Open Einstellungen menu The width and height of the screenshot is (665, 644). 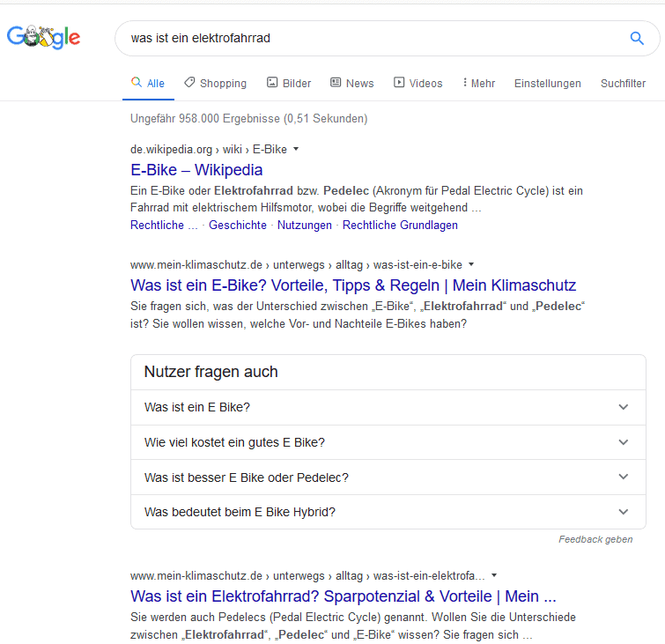(548, 83)
